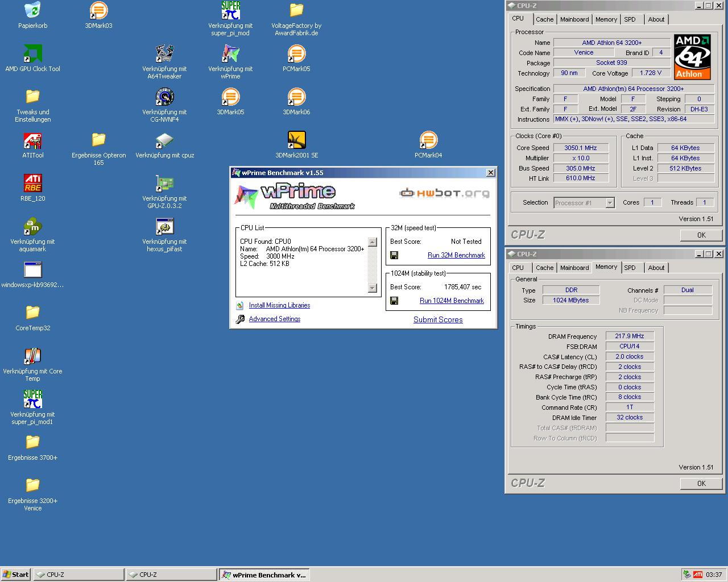Screen dimensions: 728x582
Task: Launch the 3DMark06 desktop icon
Action: pos(296,97)
